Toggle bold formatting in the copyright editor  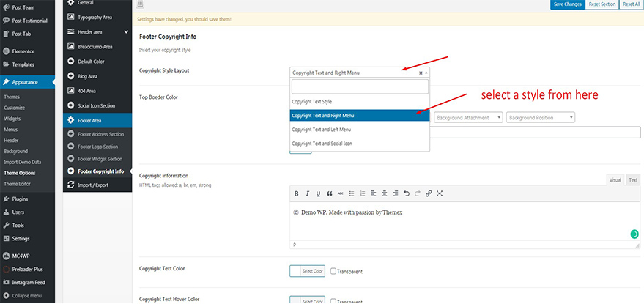click(x=297, y=193)
